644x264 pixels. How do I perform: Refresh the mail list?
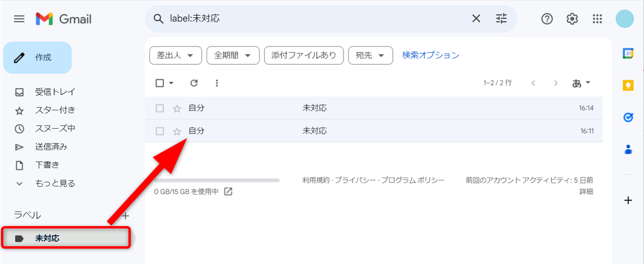pyautogui.click(x=194, y=83)
